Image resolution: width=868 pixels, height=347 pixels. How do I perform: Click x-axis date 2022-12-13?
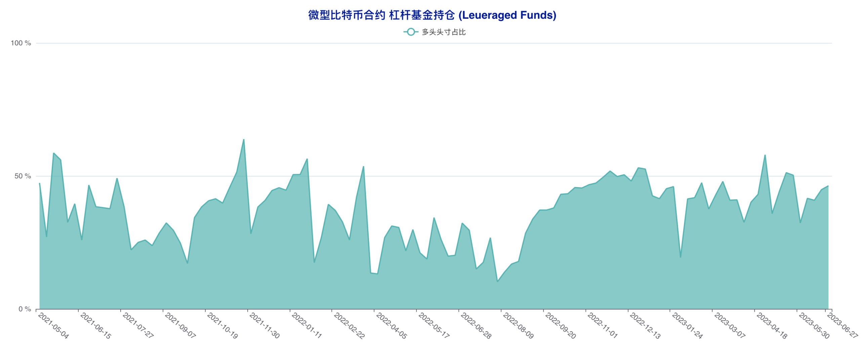[645, 326]
